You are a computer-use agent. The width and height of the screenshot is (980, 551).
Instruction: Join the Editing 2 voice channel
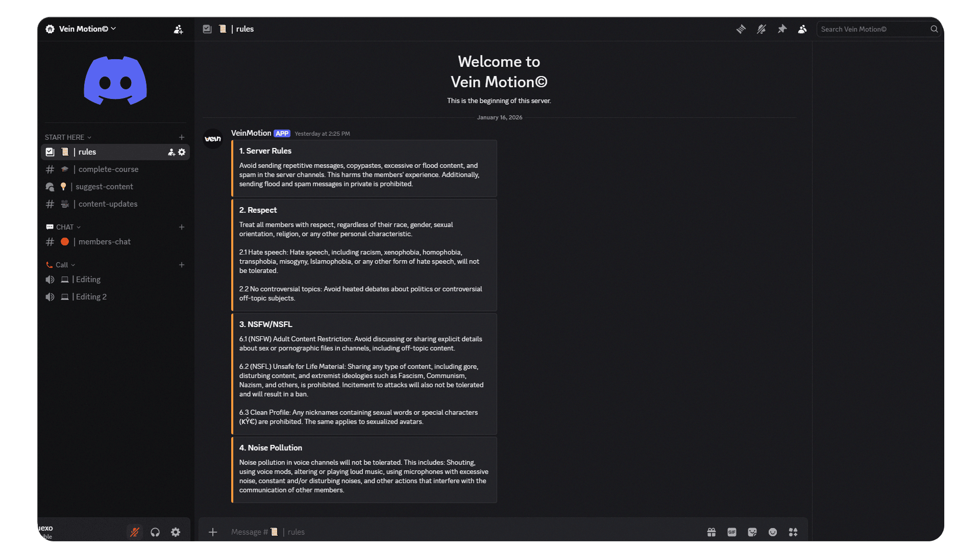91,297
